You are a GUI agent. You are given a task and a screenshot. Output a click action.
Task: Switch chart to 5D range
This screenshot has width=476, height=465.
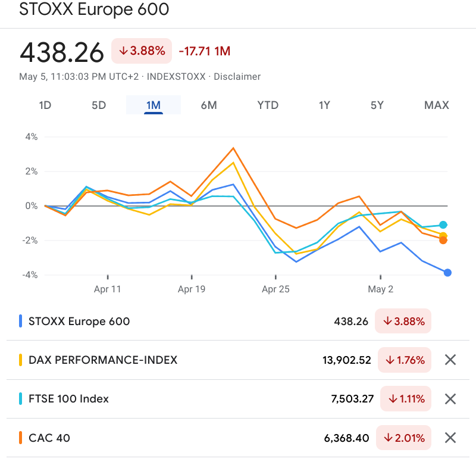point(99,105)
